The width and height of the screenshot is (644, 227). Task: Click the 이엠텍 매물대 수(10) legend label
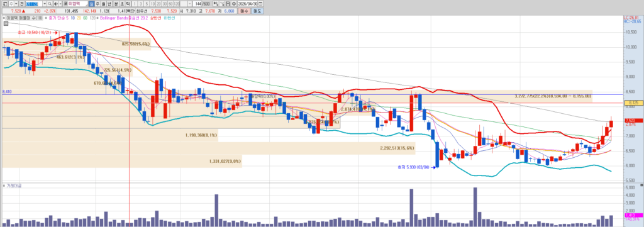click(24, 18)
